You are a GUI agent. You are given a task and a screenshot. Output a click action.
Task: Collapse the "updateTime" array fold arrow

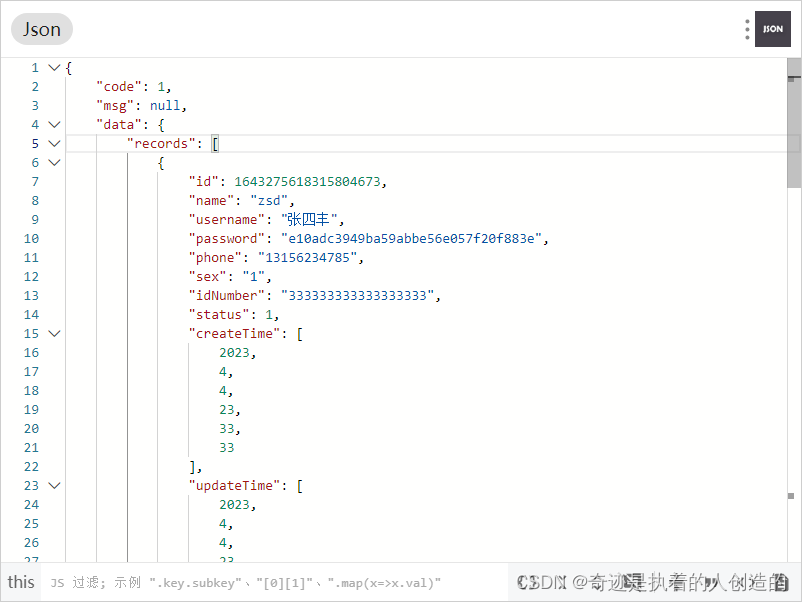(54, 485)
